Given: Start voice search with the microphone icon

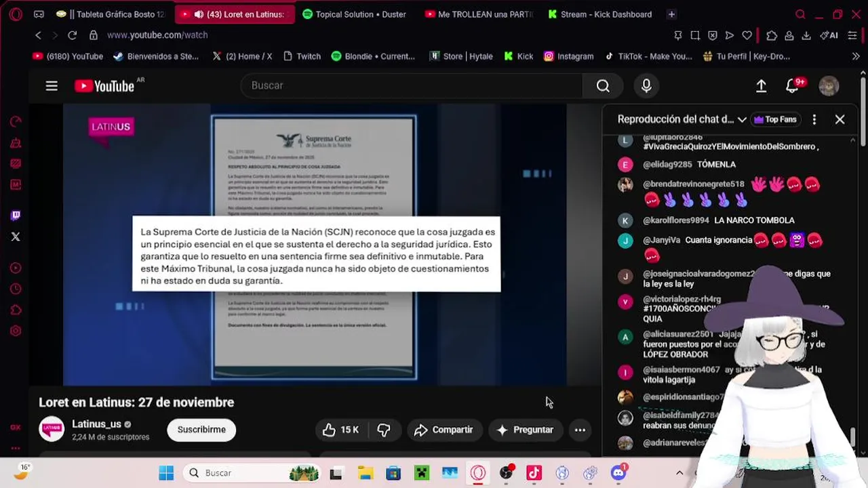Looking at the screenshot, I should [646, 85].
